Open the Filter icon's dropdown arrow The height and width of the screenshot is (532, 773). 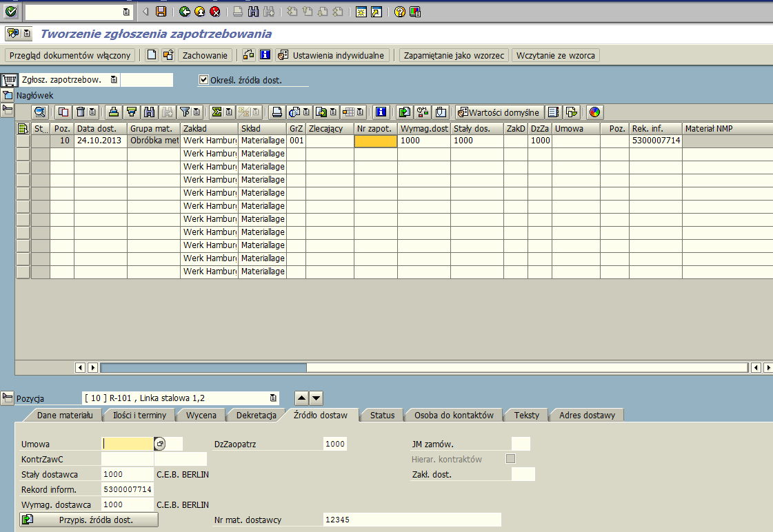point(197,112)
